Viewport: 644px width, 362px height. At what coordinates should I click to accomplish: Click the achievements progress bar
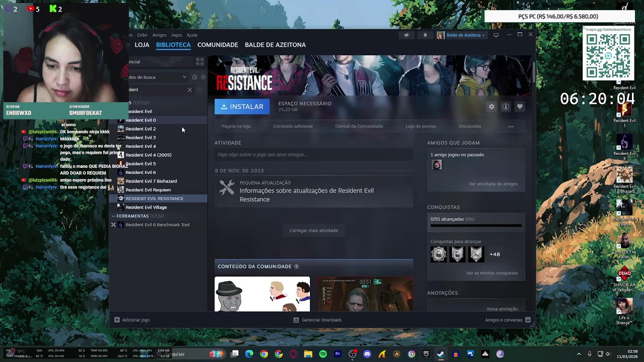coord(476,225)
